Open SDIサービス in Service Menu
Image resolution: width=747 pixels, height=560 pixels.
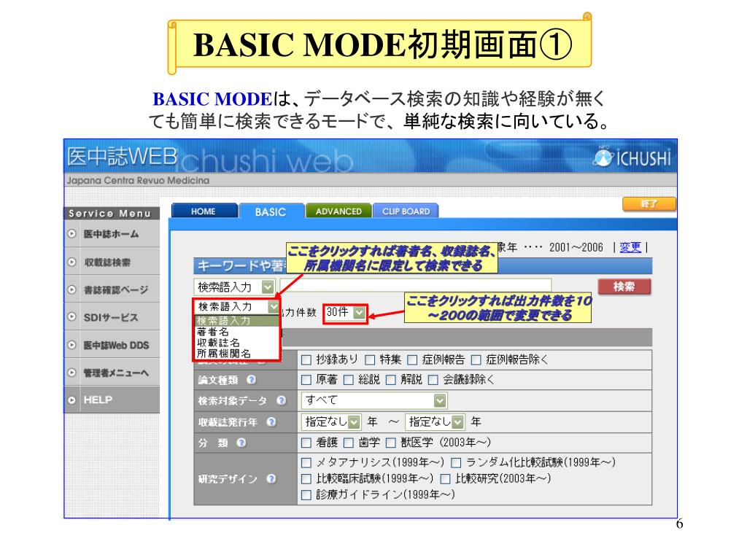(x=111, y=317)
